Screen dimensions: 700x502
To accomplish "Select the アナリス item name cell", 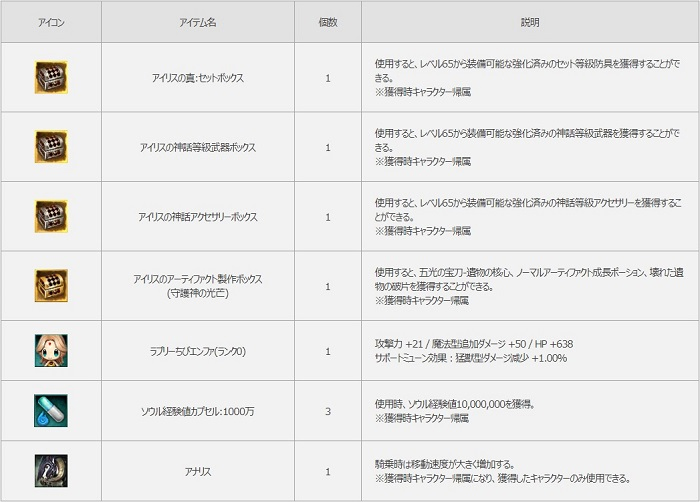I will point(197,470).
